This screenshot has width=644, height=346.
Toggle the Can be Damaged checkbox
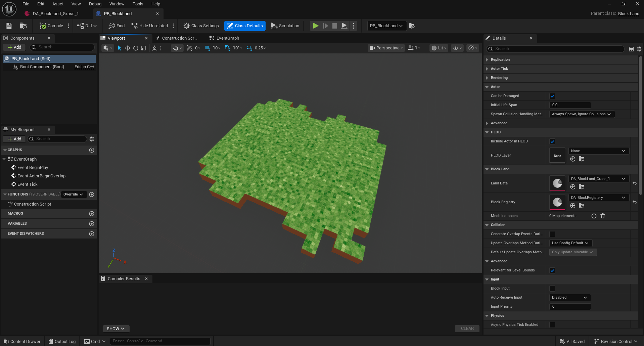552,96
